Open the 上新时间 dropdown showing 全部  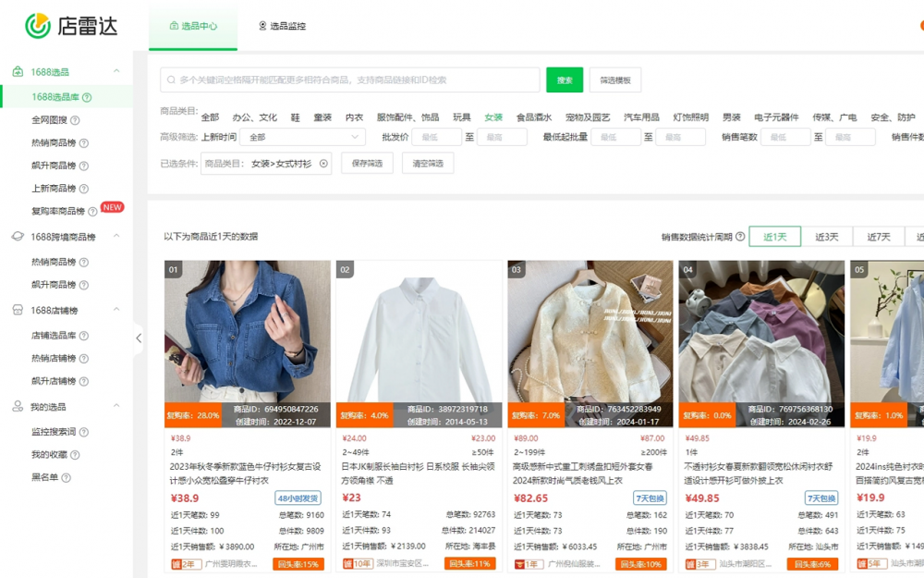(302, 137)
